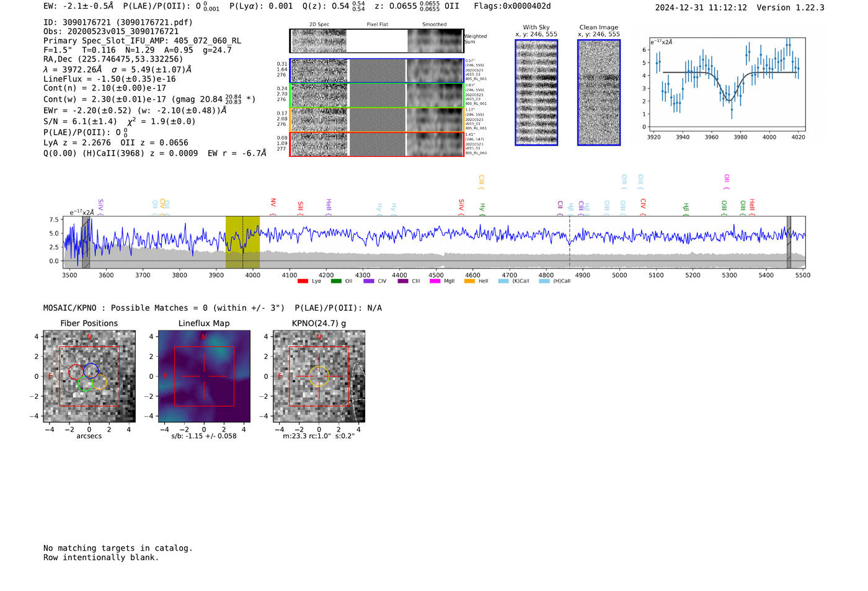Open the With Sky cutout image

536,92
